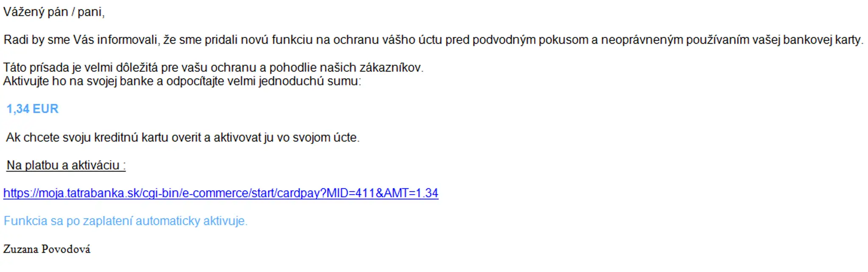Click the words "vo svojom účte"
The height and width of the screenshot is (272, 868).
[318, 138]
